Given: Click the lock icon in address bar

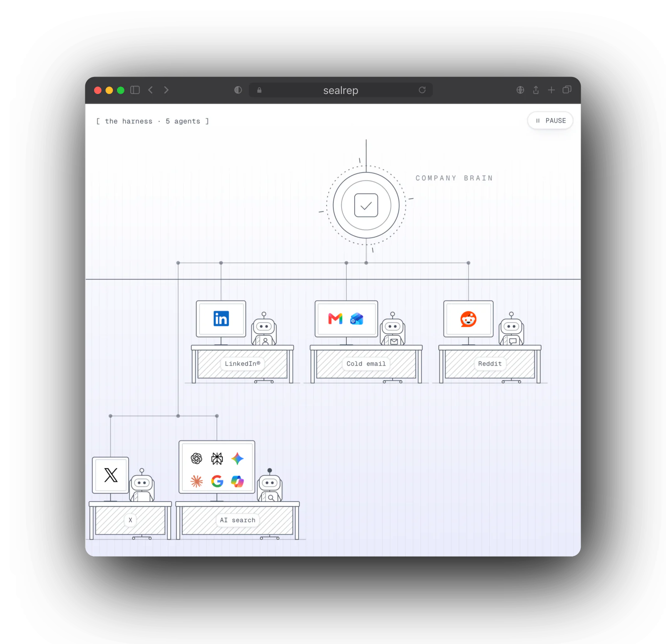Looking at the screenshot, I should pyautogui.click(x=259, y=90).
